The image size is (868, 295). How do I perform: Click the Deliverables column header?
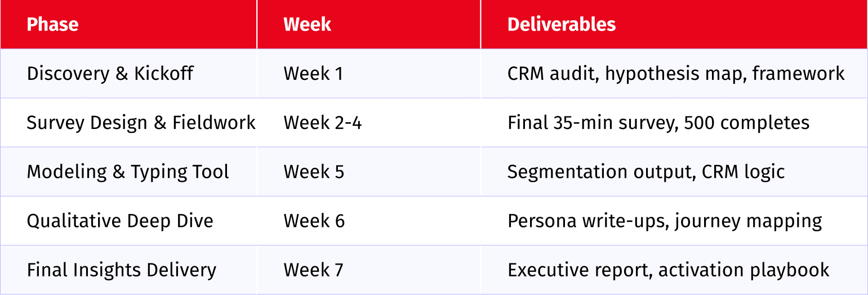674,24
